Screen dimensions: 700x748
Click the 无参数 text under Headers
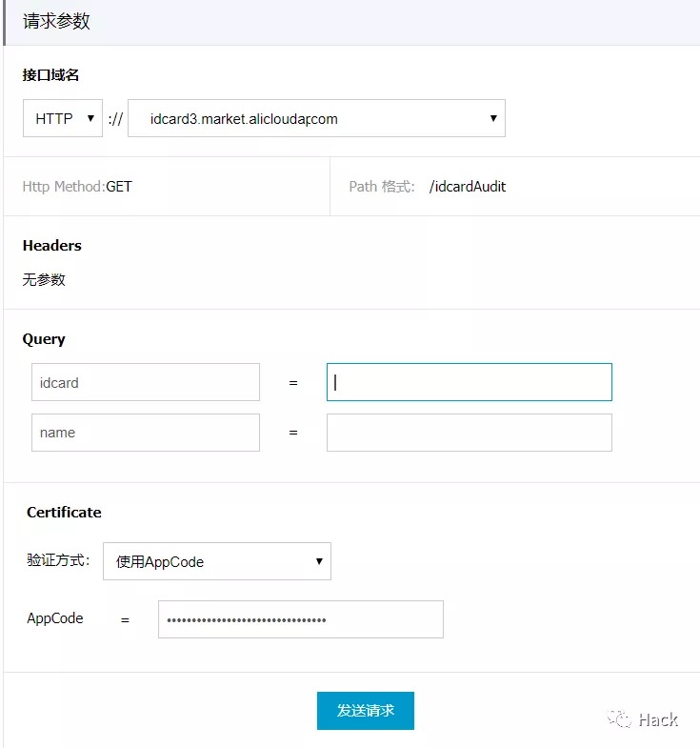tap(44, 279)
